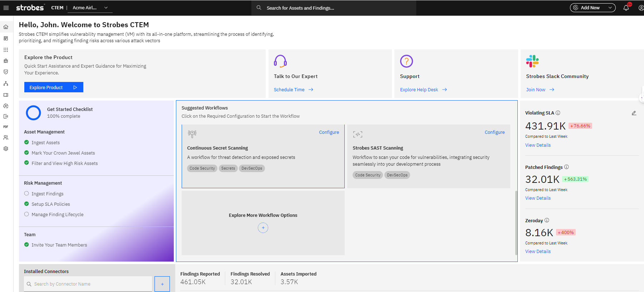The image size is (644, 292).
Task: Open the Schedule Time link
Action: pyautogui.click(x=294, y=89)
